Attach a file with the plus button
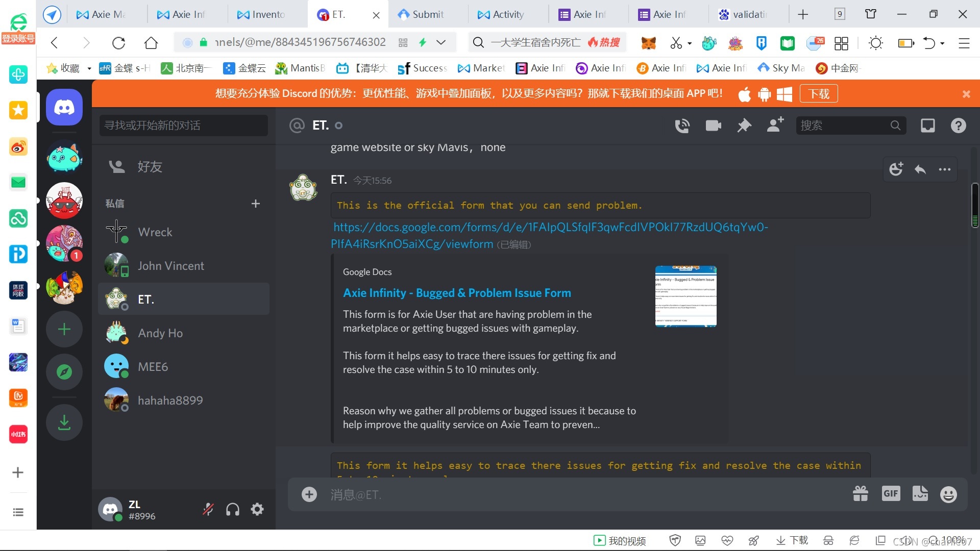The height and width of the screenshot is (551, 980). 309,494
